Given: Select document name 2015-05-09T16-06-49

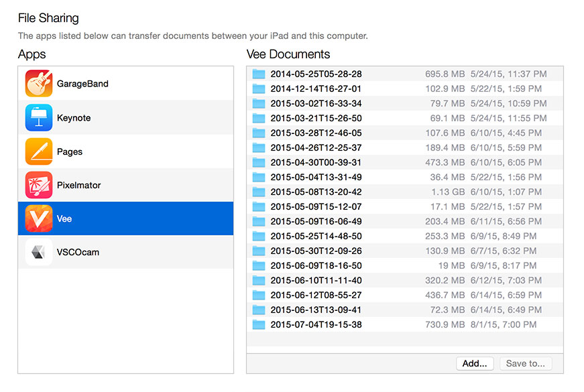Looking at the screenshot, I should click(x=316, y=221).
